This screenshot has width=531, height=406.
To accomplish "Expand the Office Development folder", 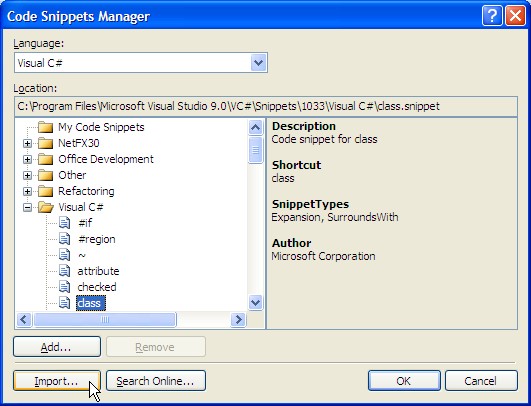I will pyautogui.click(x=27, y=159).
